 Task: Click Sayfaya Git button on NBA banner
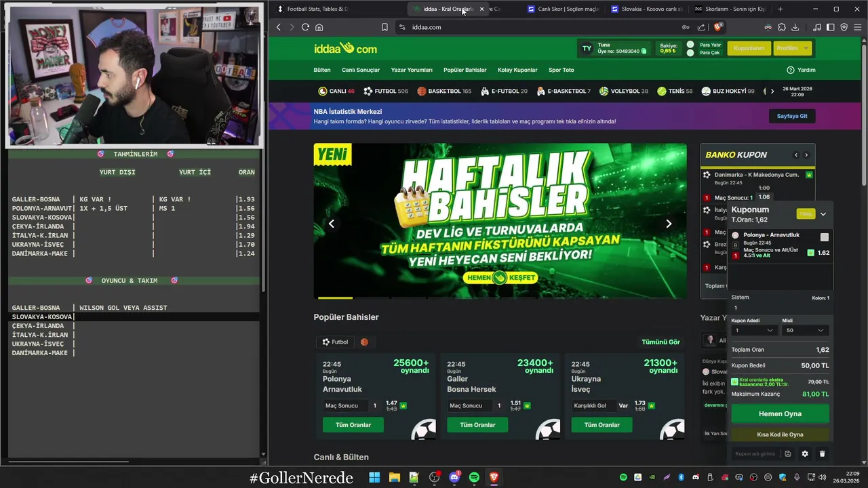[792, 116]
